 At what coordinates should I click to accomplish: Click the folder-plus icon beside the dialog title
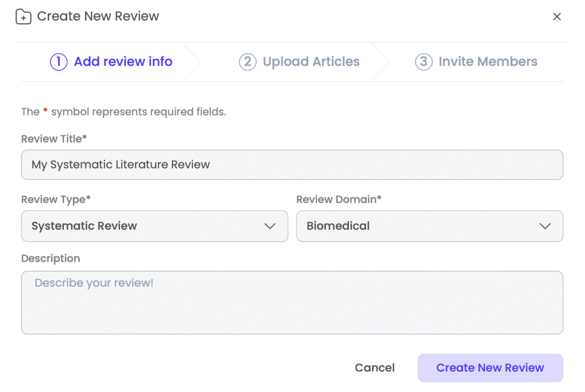pos(23,17)
